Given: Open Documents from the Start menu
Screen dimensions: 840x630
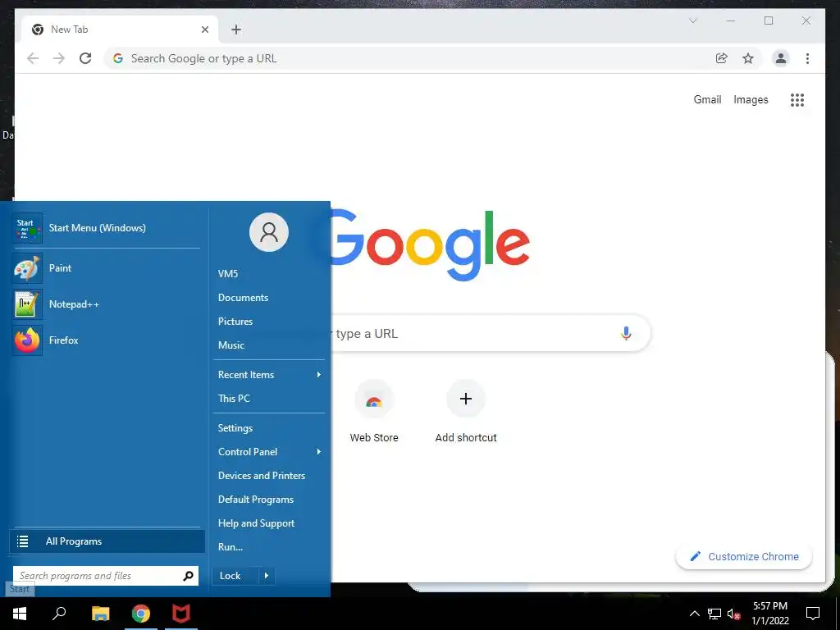Looking at the screenshot, I should (x=243, y=297).
